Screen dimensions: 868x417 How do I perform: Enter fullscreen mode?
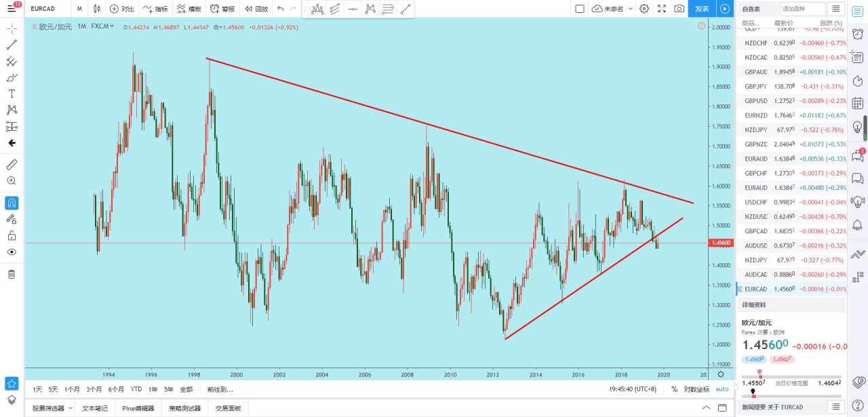click(661, 9)
